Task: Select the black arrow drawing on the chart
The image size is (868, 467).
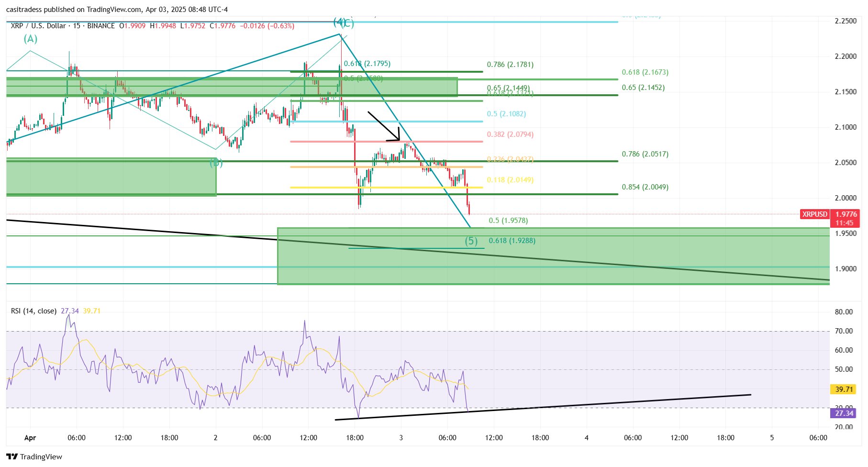Action: click(383, 126)
